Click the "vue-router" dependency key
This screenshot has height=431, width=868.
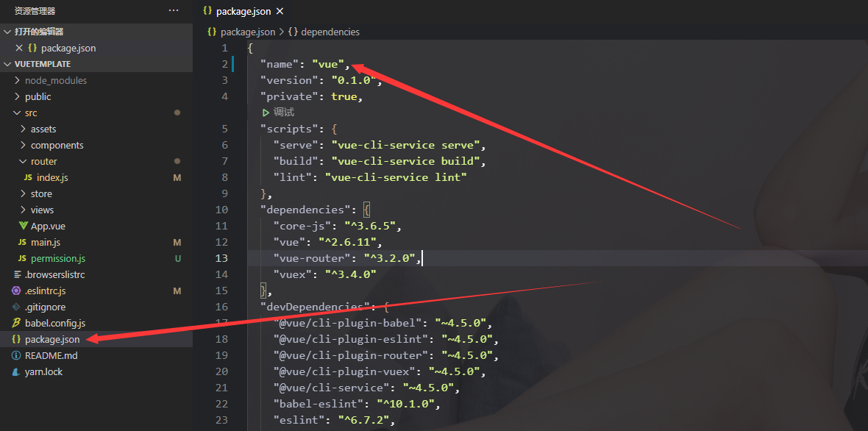[x=312, y=258]
